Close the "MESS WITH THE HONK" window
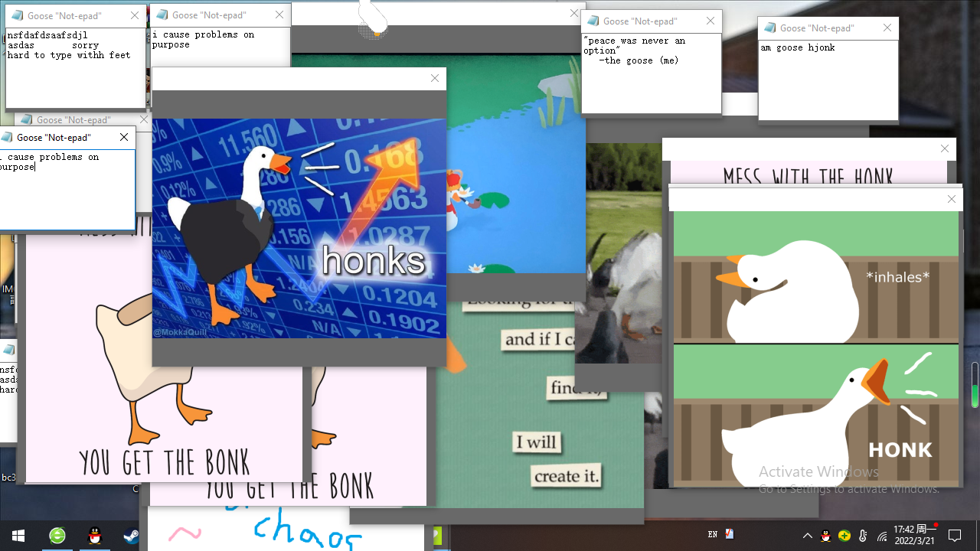Screen dimensions: 980x551 (x=945, y=148)
